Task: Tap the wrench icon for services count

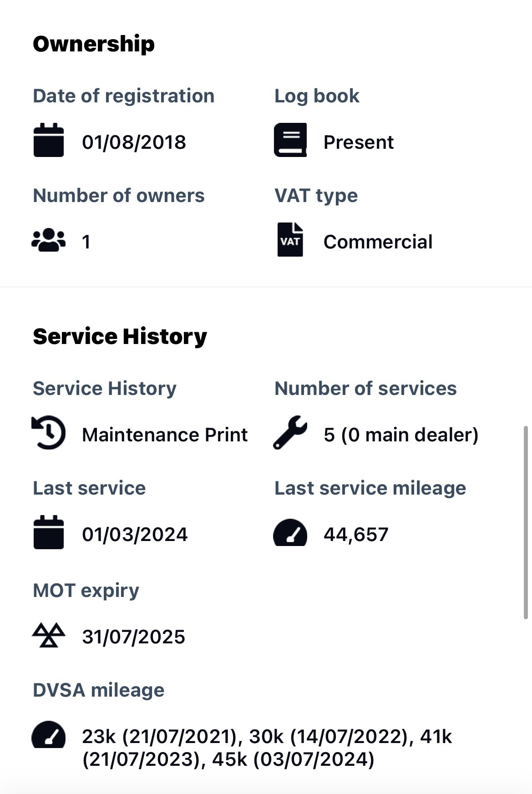Action: coord(290,432)
